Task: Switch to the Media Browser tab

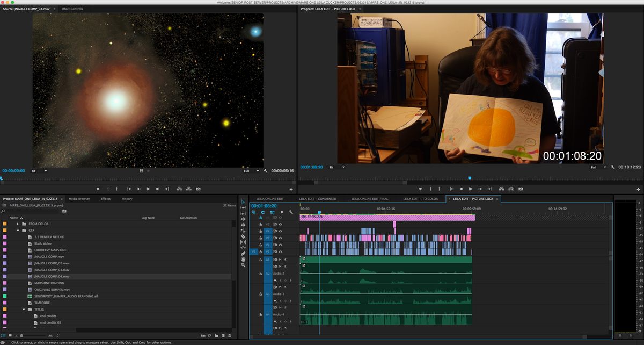Action: point(79,199)
